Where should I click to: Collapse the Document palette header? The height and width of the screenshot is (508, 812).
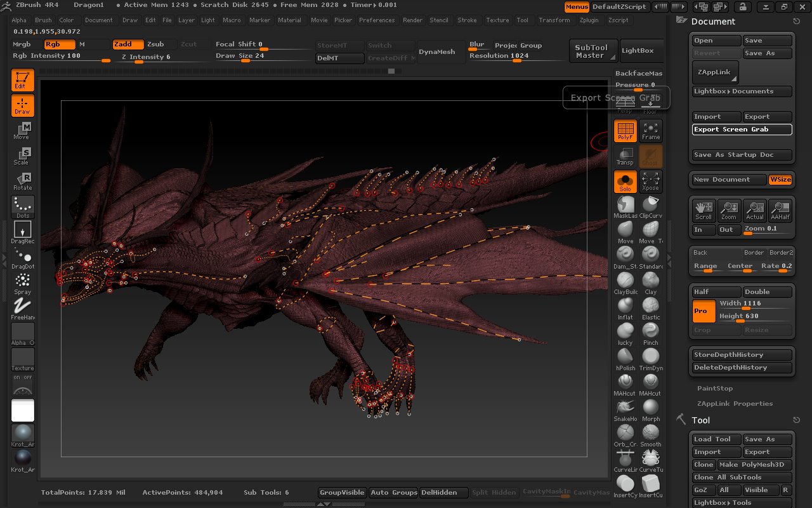point(713,22)
